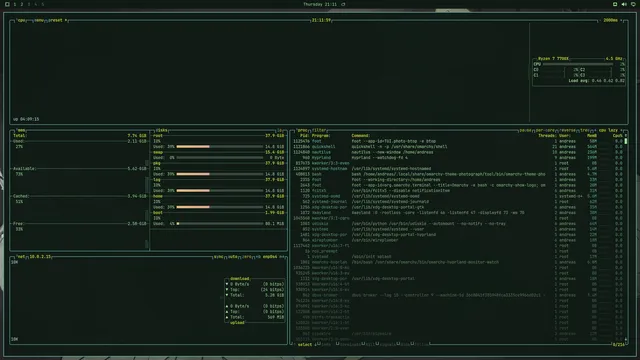Click the disks box label

[x=162, y=130]
